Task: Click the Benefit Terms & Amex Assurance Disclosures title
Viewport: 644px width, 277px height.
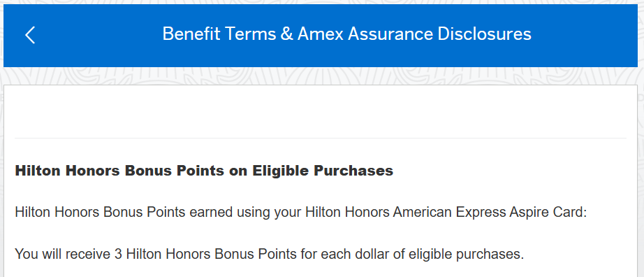Action: point(346,34)
